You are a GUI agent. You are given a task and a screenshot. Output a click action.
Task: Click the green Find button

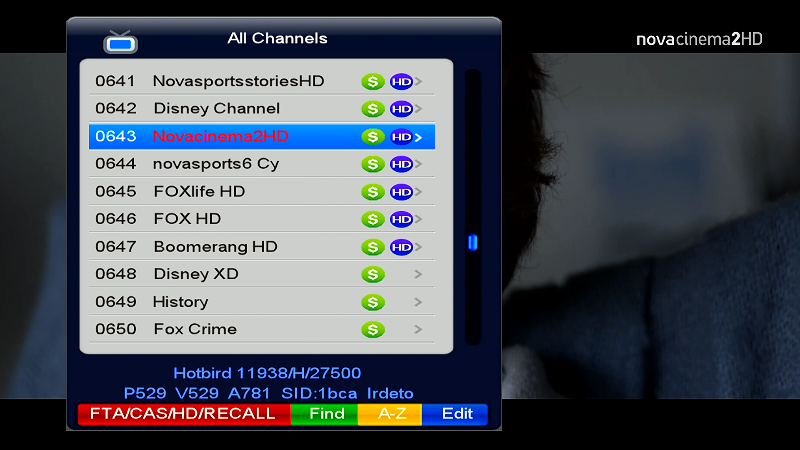(x=324, y=414)
